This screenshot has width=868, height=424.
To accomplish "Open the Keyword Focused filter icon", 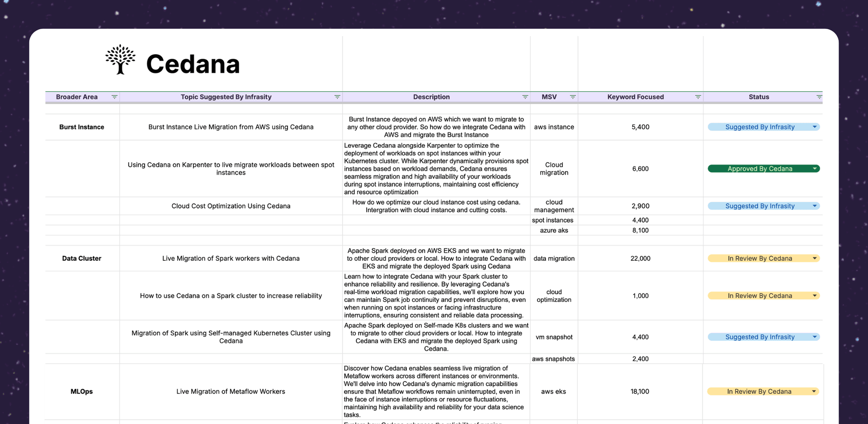I will [698, 97].
